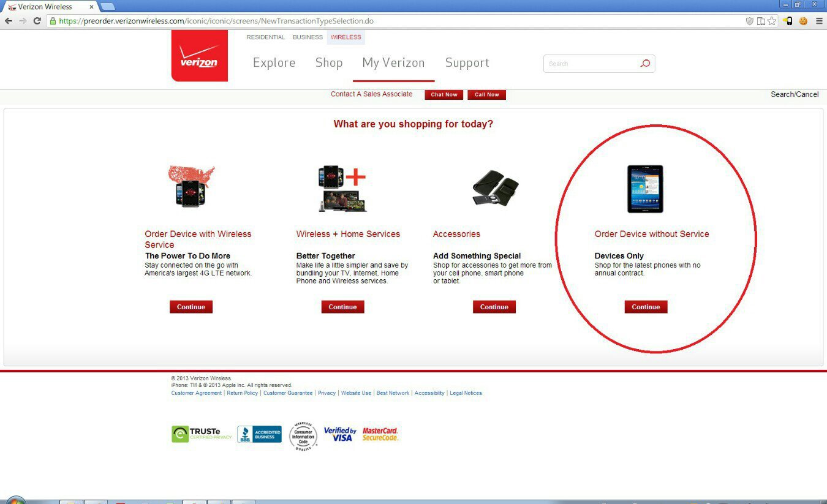Screen dimensions: 827x504
Task: Click the text The Power To Do More
Action: (187, 256)
